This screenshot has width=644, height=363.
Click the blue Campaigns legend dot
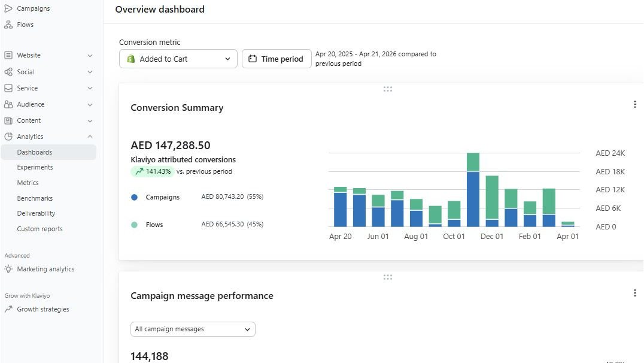[134, 197]
